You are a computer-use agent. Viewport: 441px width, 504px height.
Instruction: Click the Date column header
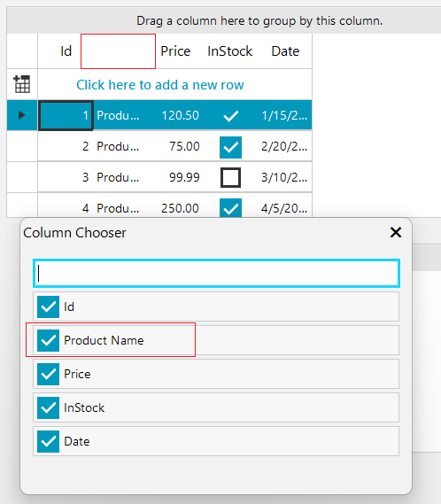(x=285, y=51)
